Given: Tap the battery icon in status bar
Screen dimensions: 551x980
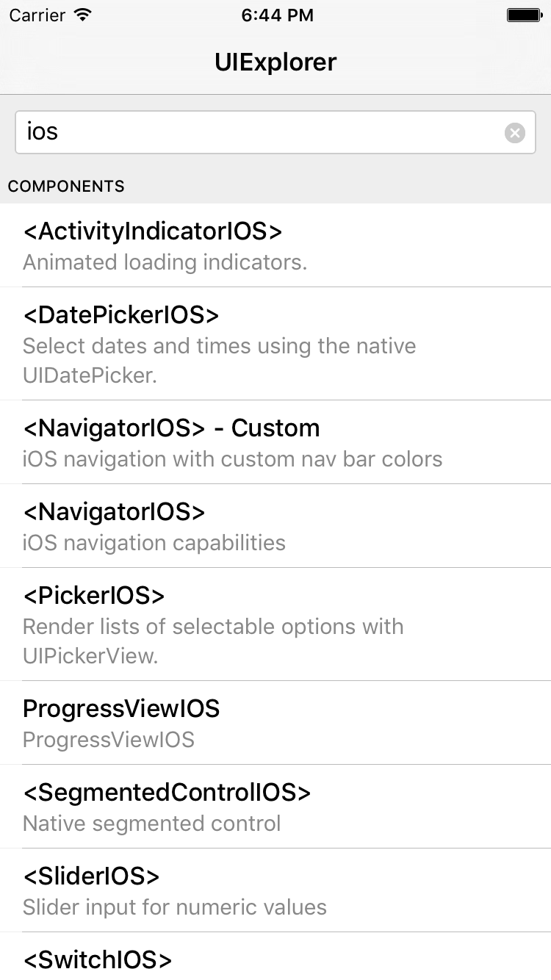Looking at the screenshot, I should 522,14.
